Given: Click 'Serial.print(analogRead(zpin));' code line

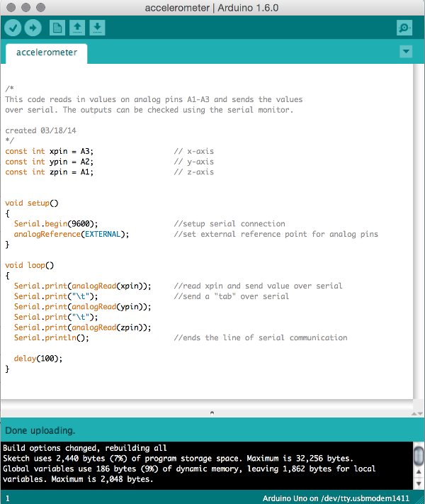Looking at the screenshot, I should (82, 327).
